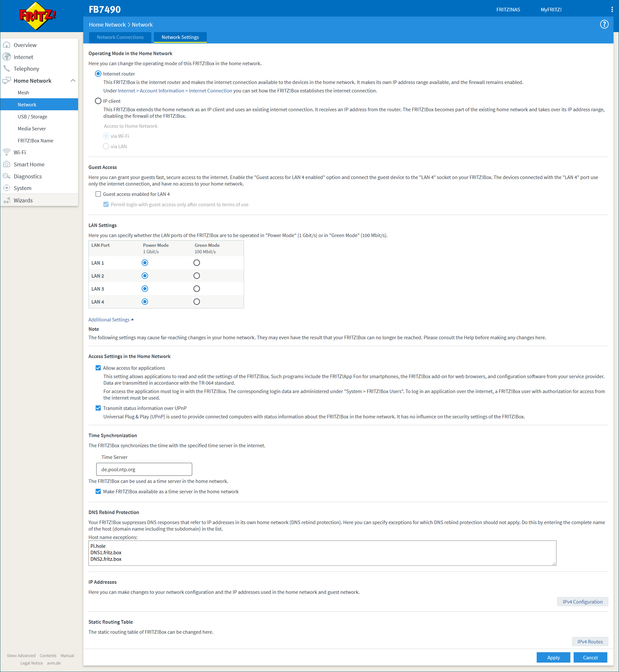Set LAN 3 to Green Mode
Viewport: 619px width, 672px height.
[x=197, y=289]
